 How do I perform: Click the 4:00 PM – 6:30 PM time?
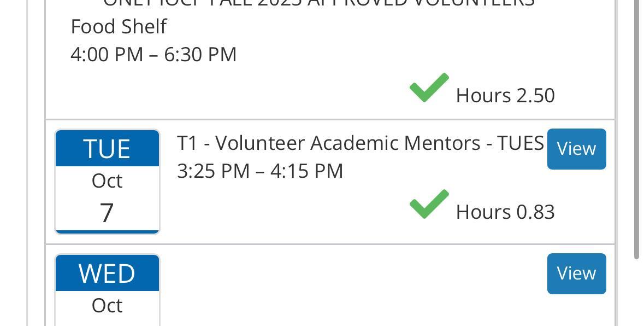click(x=153, y=54)
